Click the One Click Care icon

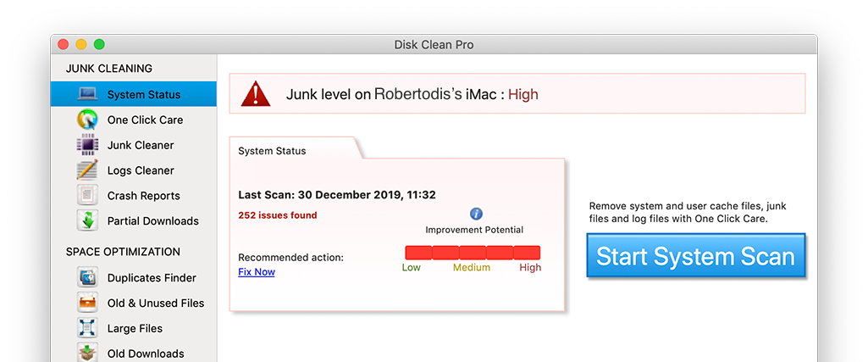(87, 120)
